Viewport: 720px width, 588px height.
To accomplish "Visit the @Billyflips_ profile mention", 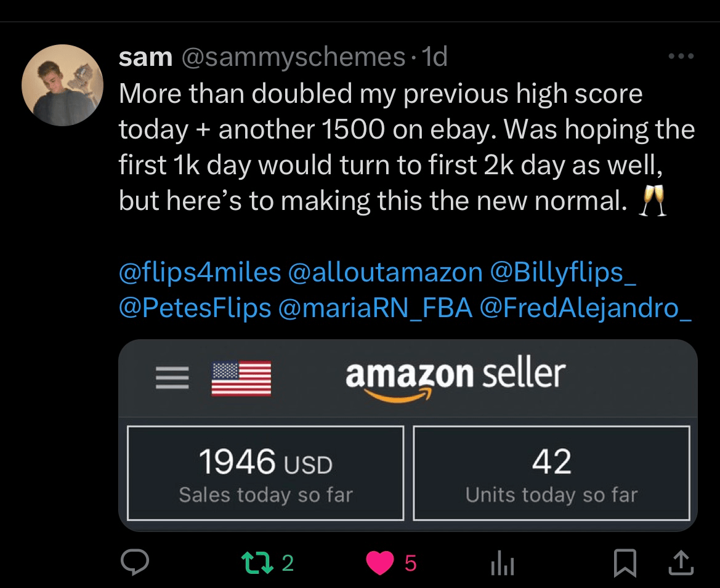I will (562, 273).
